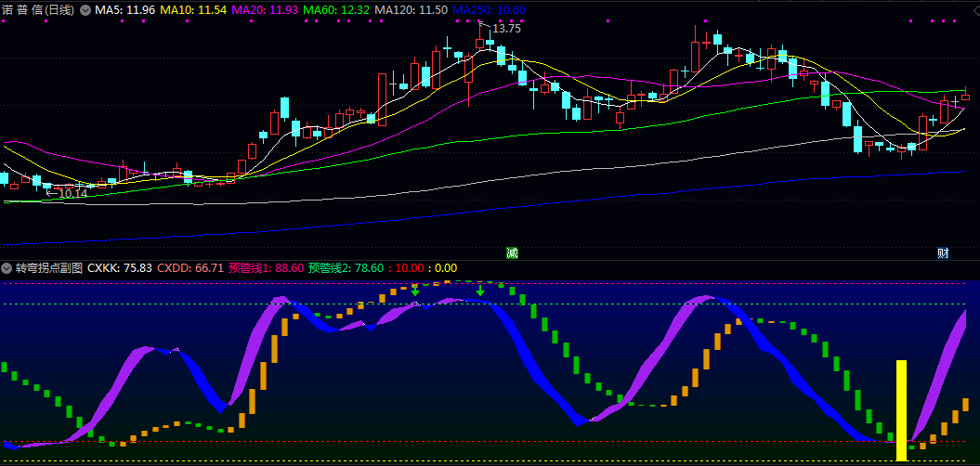
Task: Click the MA5: 11.96 label
Action: point(125,10)
